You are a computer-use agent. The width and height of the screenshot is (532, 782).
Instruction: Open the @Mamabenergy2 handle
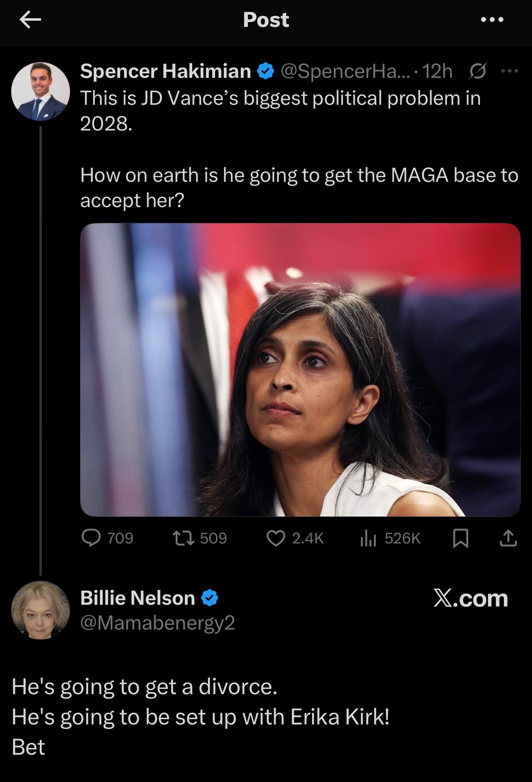click(157, 623)
